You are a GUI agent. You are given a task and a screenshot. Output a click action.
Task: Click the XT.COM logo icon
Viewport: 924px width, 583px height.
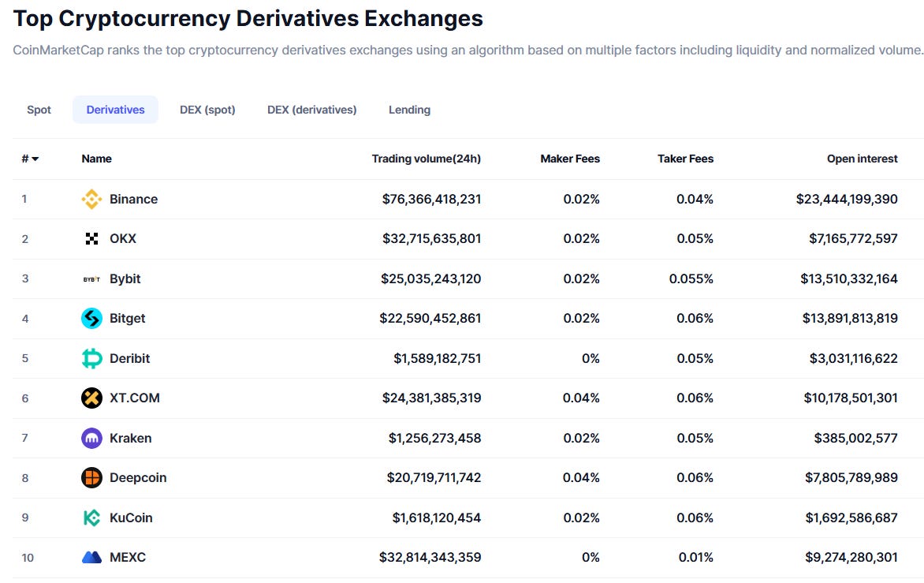point(91,398)
